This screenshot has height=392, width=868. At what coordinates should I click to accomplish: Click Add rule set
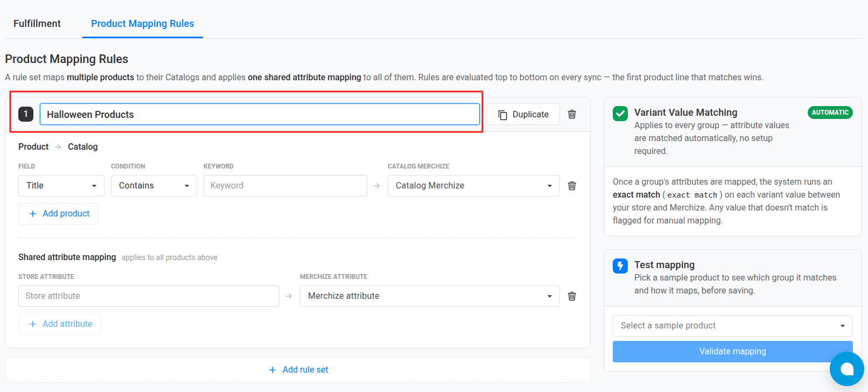pos(298,370)
